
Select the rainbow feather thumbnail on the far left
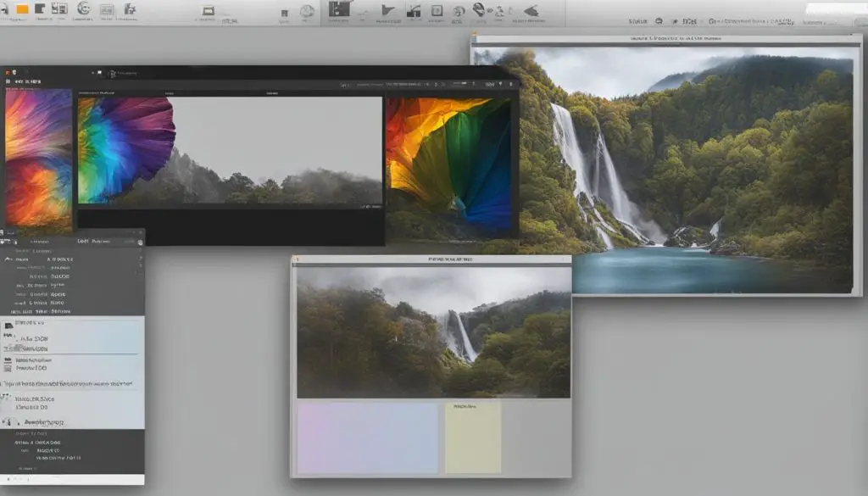click(x=38, y=158)
